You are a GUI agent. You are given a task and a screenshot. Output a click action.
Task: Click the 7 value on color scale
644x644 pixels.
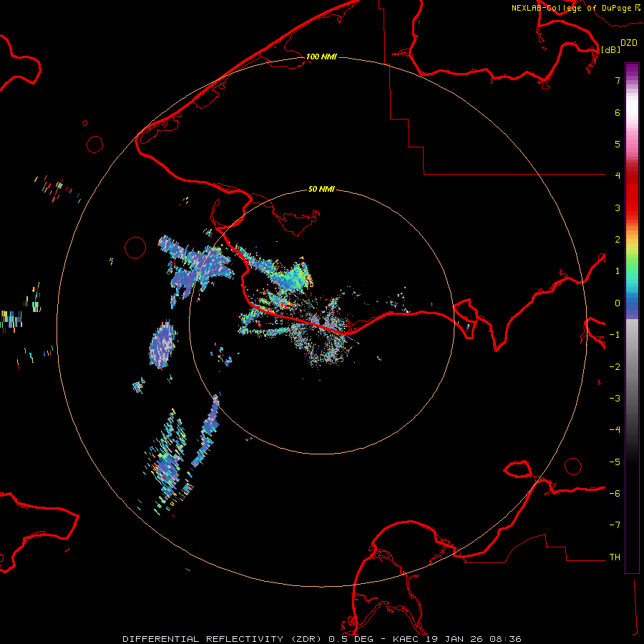tap(618, 80)
